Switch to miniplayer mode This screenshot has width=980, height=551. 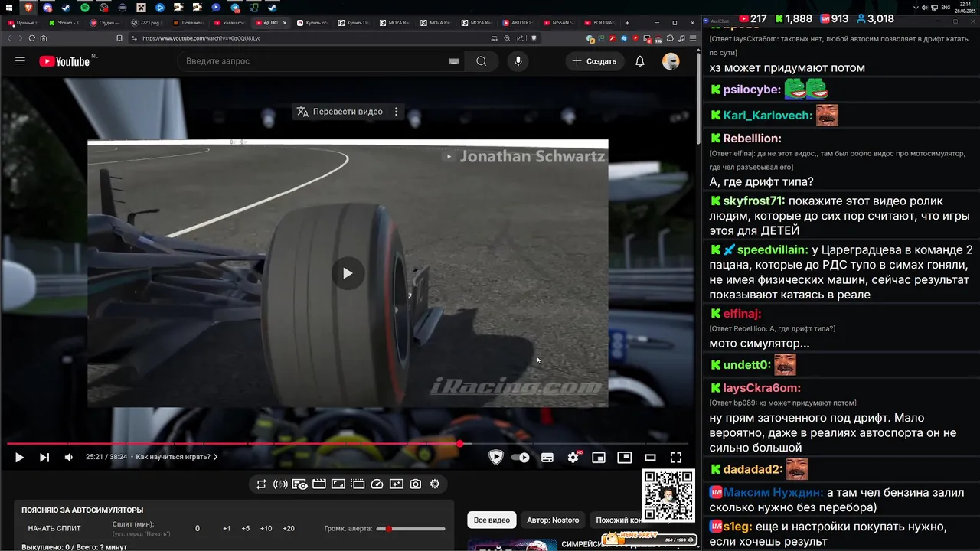click(x=599, y=458)
